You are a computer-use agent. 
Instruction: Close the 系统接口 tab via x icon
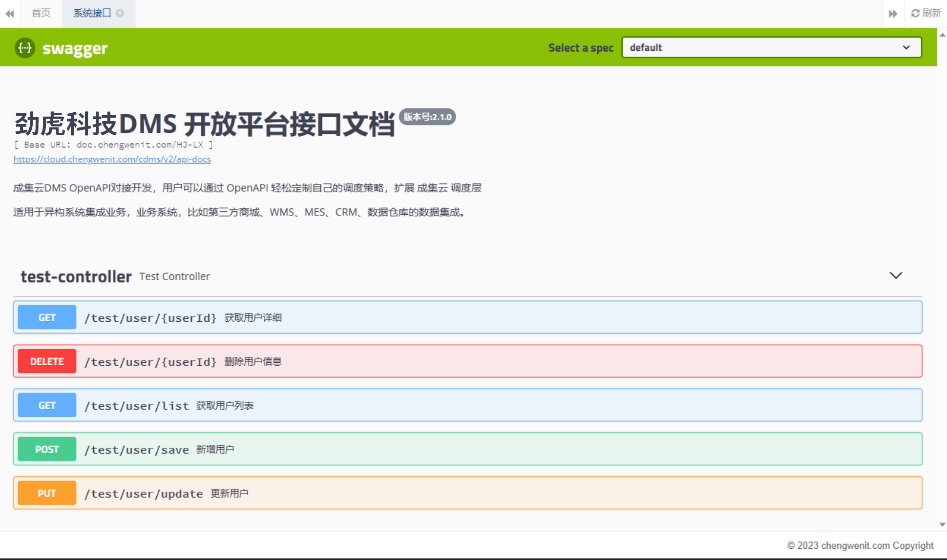[120, 13]
